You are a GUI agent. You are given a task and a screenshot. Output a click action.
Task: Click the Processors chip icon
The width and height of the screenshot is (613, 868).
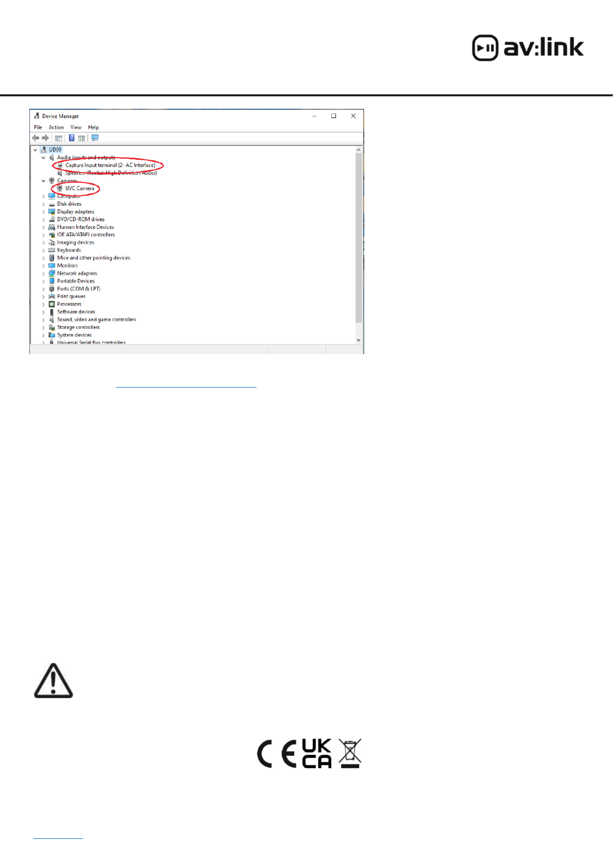pos(52,304)
